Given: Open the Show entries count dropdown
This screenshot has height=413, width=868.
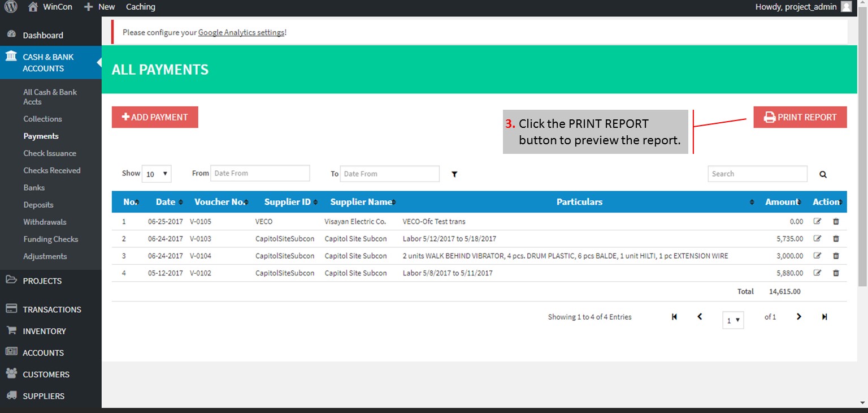Looking at the screenshot, I should (x=157, y=174).
